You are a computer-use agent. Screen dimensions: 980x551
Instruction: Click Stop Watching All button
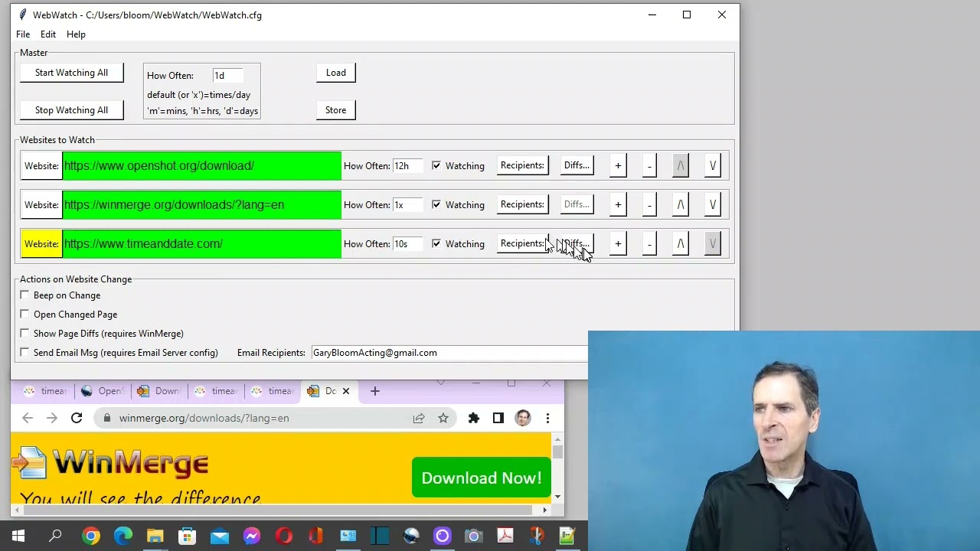click(x=71, y=110)
